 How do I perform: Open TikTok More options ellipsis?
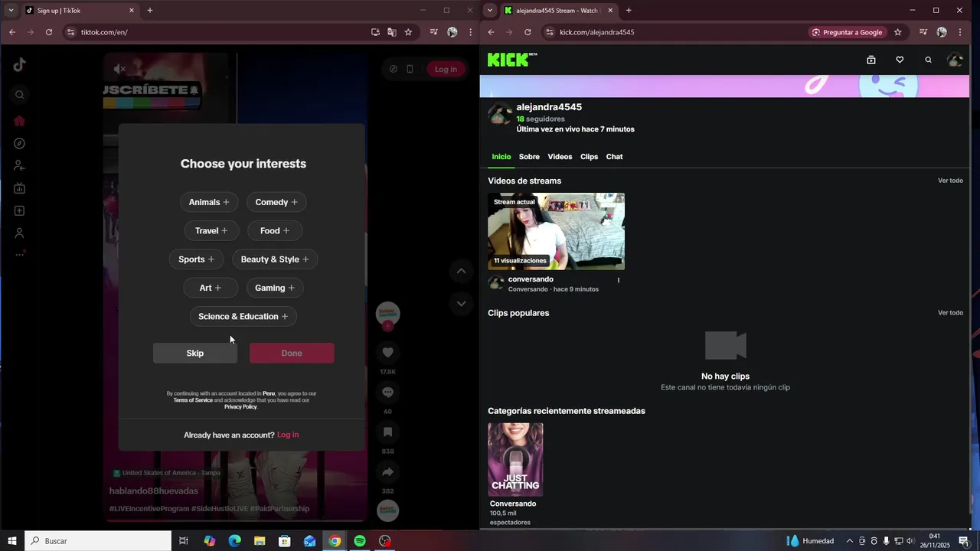(x=20, y=254)
